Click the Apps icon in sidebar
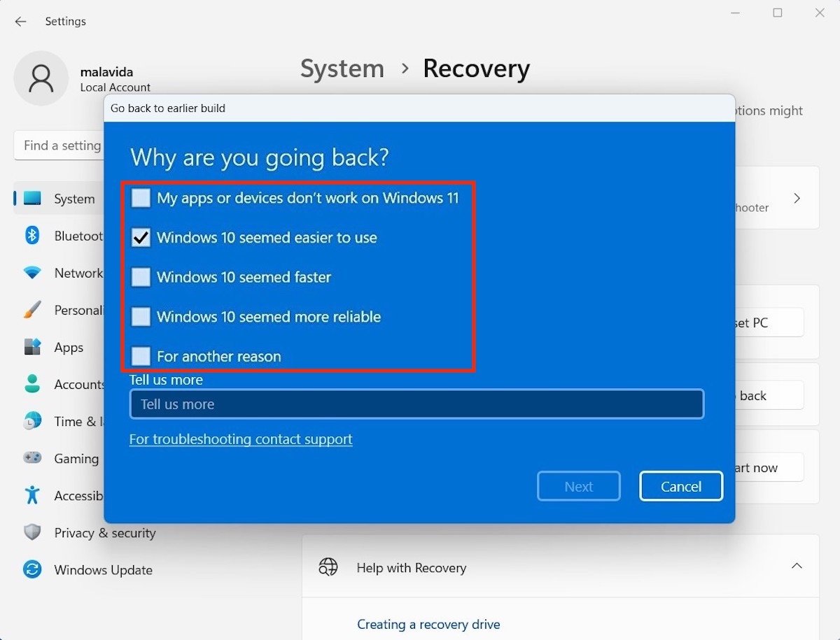840x640 pixels. coord(32,347)
